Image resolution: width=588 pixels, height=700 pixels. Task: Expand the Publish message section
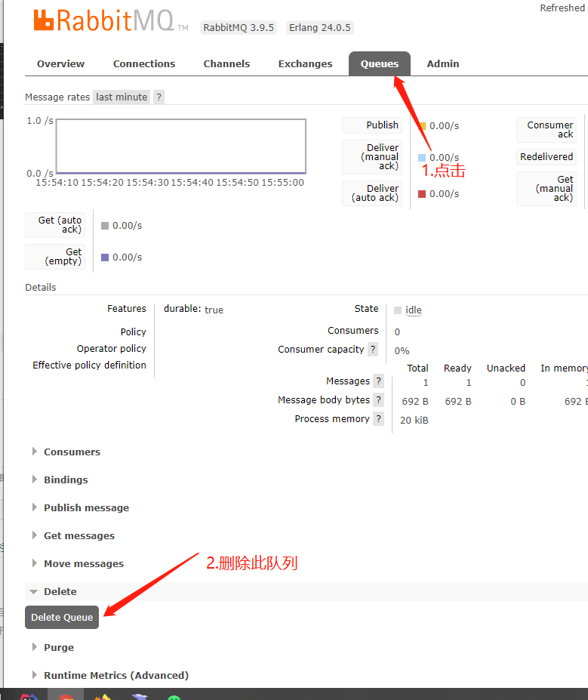[86, 507]
